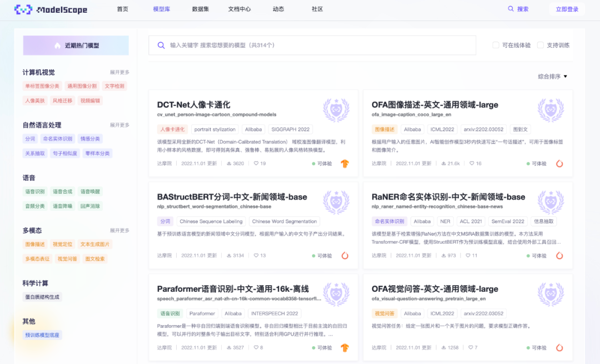
Task: Click the 立即登录 button
Action: [x=568, y=9]
